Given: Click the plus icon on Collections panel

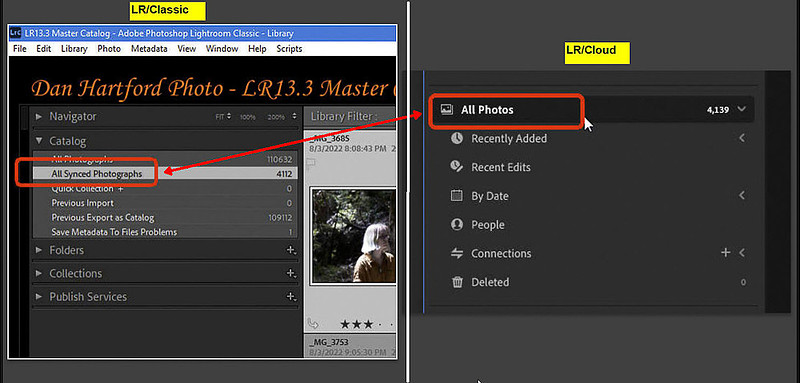Looking at the screenshot, I should (x=291, y=273).
